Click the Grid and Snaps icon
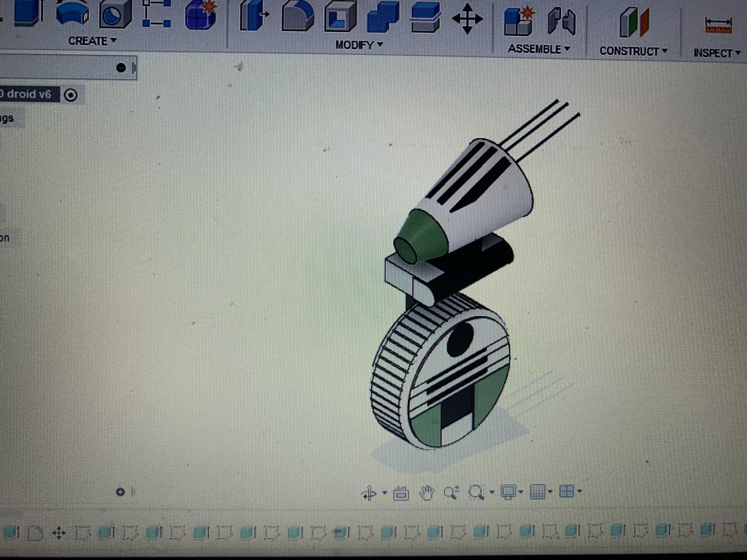747x560 pixels. point(538,491)
